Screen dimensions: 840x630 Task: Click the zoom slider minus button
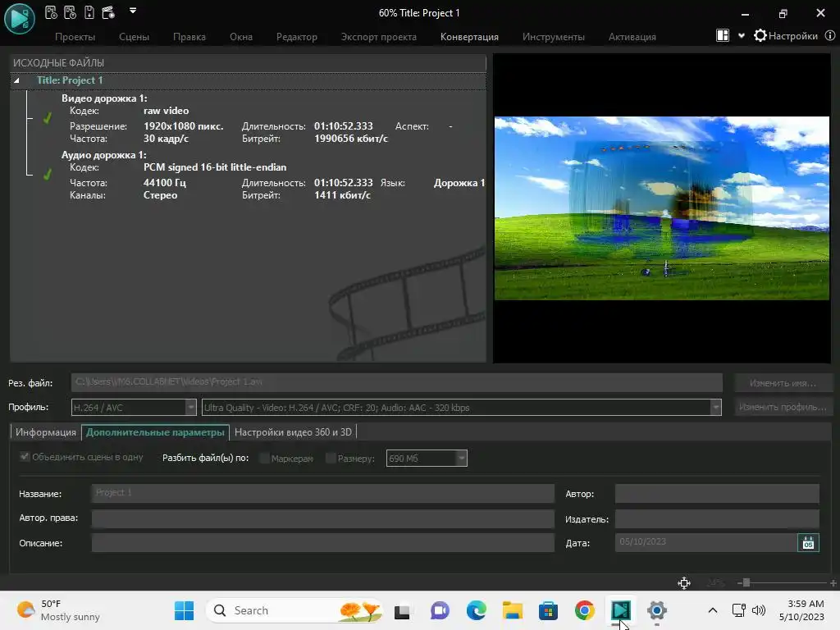[739, 583]
